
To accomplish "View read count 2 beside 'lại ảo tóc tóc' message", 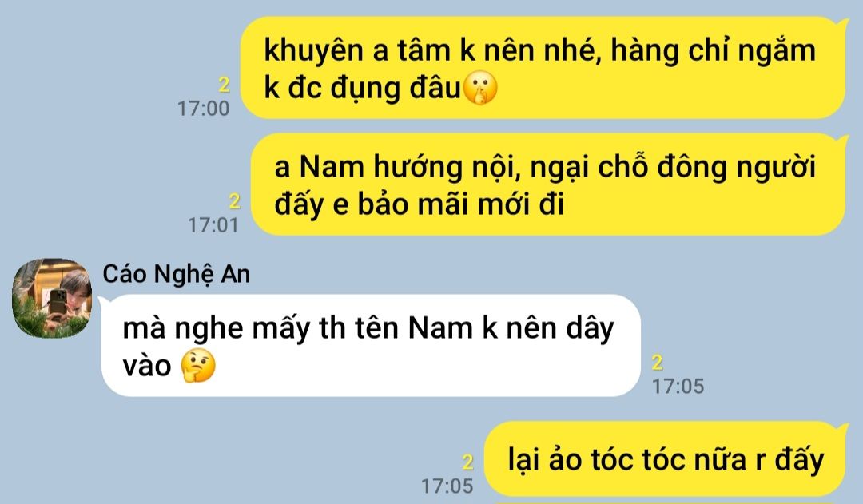I will click(x=467, y=462).
